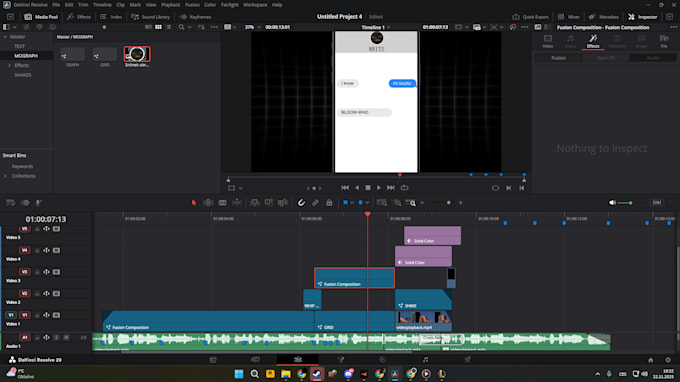Click the blue Marker icon
Image resolution: width=680 pixels, height=382 pixels.
(x=360, y=202)
